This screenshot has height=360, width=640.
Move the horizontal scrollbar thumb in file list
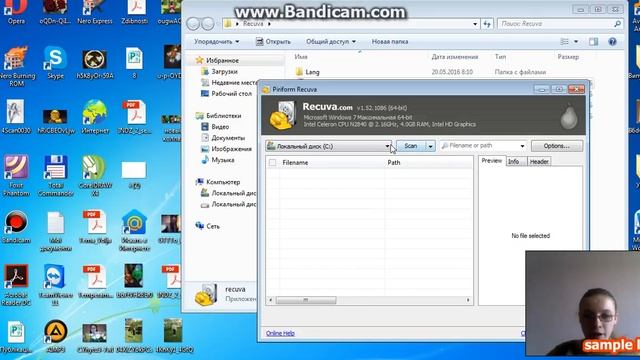click(x=306, y=300)
